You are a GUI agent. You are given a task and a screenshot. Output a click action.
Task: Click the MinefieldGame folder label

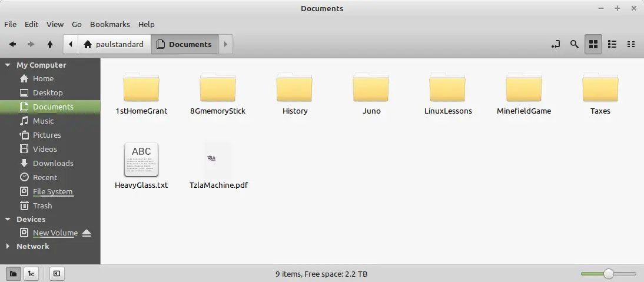(x=524, y=111)
